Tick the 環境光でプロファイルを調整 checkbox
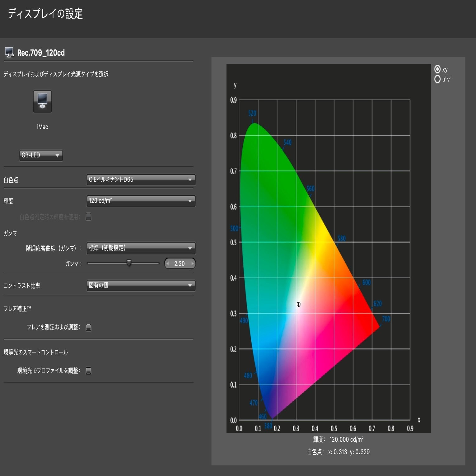The height and width of the screenshot is (476, 476). [89, 371]
